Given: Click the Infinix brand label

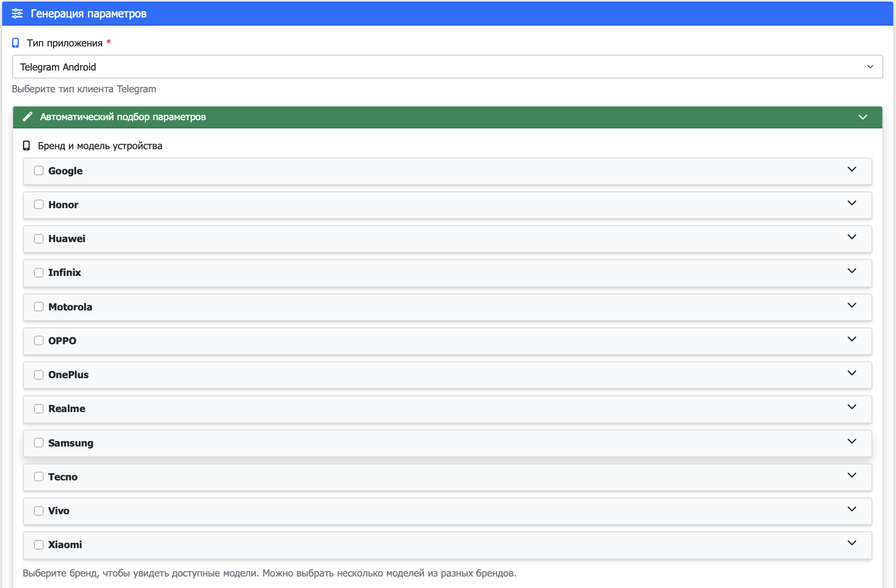Looking at the screenshot, I should point(64,273).
